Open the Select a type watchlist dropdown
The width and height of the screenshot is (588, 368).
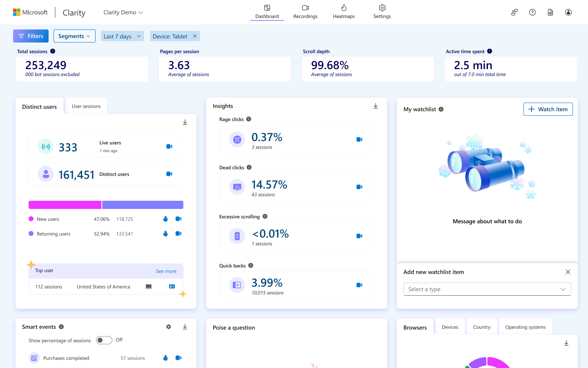(x=487, y=289)
